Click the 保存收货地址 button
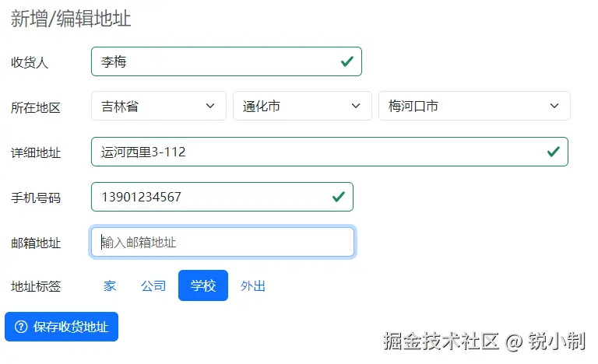This screenshot has width=598, height=364. tap(62, 327)
